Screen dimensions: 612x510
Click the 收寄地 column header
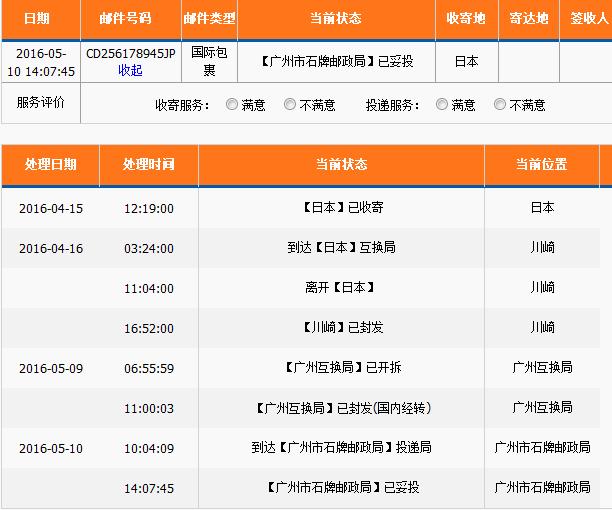pos(466,18)
